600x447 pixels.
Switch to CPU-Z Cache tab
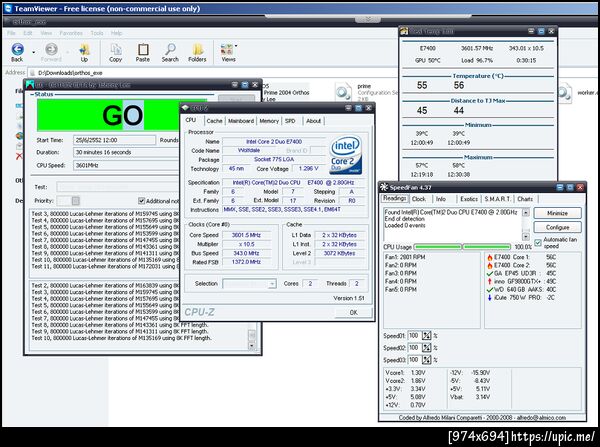pos(214,121)
